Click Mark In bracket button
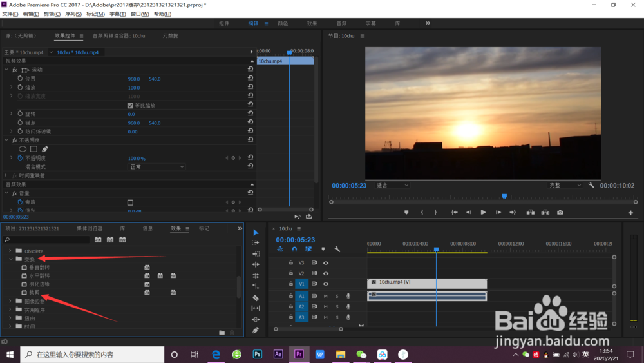The width and height of the screenshot is (644, 363). tap(422, 213)
